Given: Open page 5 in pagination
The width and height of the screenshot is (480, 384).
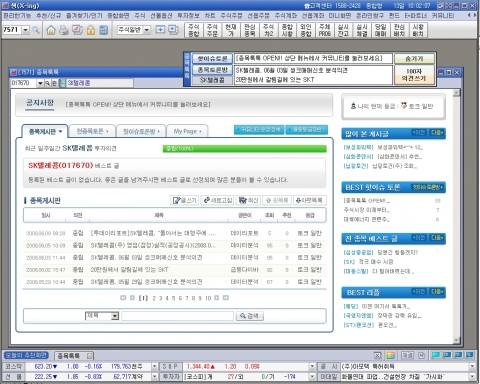Looking at the screenshot, I should coord(173,298).
